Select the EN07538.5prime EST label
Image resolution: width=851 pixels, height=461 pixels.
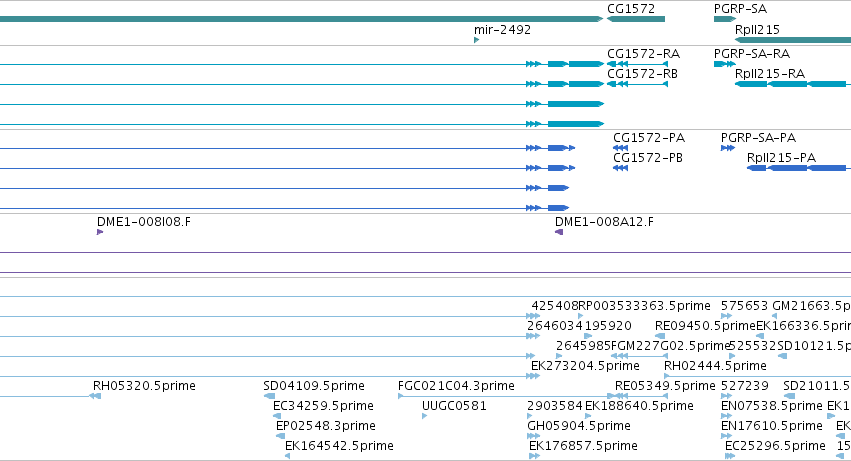tap(772, 406)
